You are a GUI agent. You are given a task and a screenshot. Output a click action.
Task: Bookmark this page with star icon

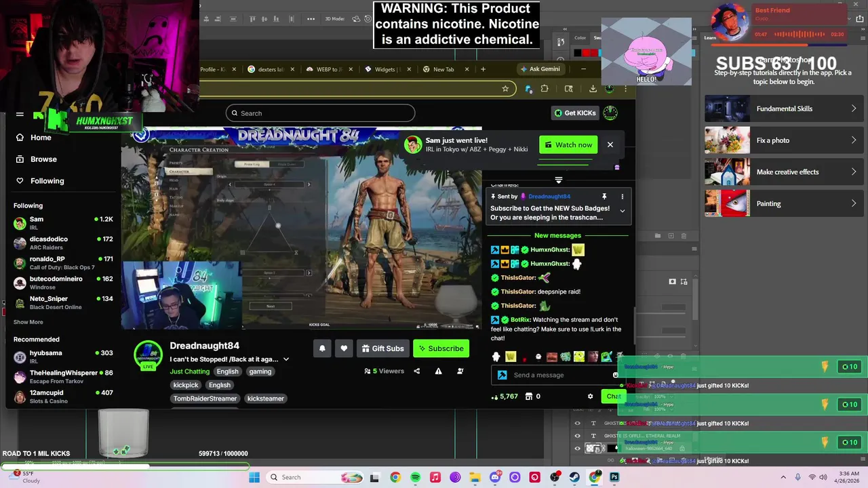[x=505, y=89]
